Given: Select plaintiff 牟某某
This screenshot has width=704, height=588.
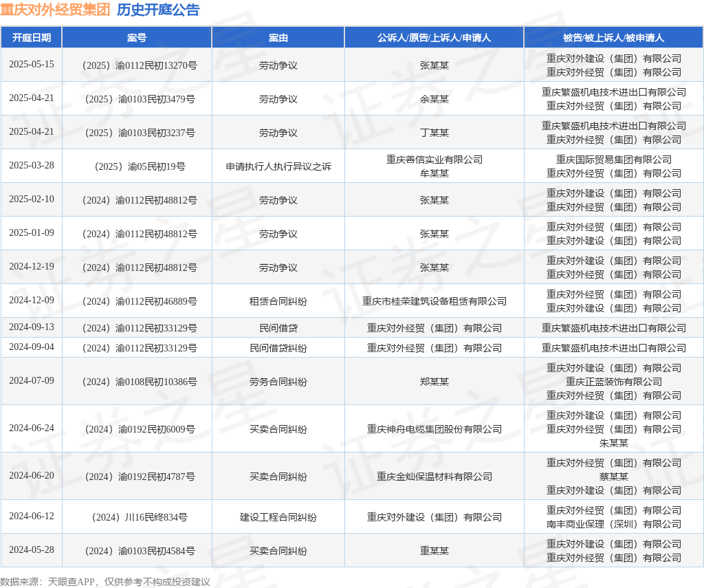Looking at the screenshot, I should (x=434, y=173).
